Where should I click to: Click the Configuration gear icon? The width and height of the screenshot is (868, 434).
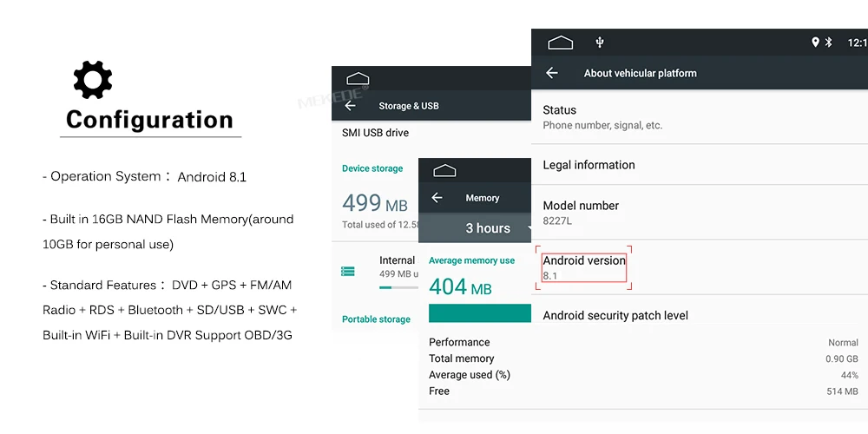(93, 80)
